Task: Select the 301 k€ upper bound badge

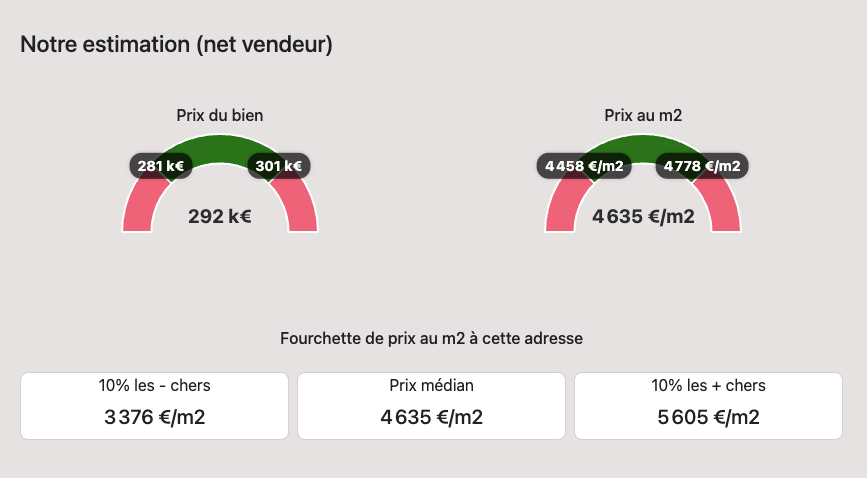Action: pyautogui.click(x=278, y=166)
